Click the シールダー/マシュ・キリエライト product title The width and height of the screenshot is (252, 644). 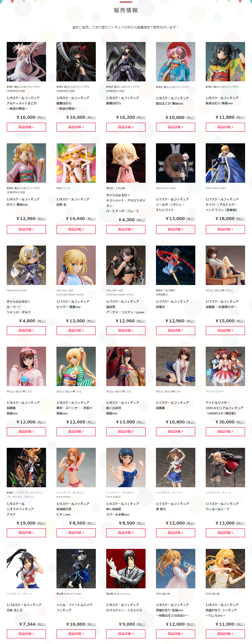172,205
